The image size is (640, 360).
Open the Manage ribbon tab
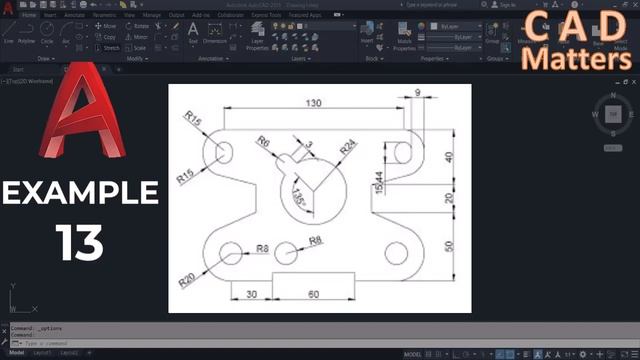pos(151,15)
